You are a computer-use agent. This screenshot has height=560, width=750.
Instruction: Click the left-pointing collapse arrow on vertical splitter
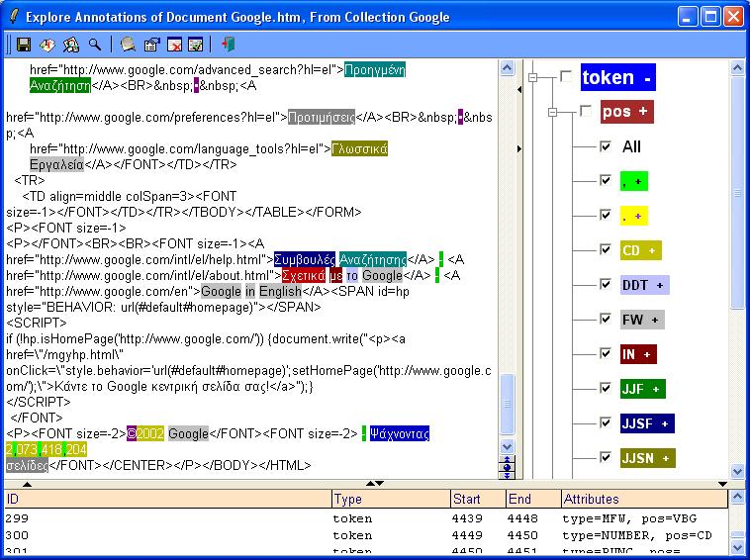click(x=519, y=89)
